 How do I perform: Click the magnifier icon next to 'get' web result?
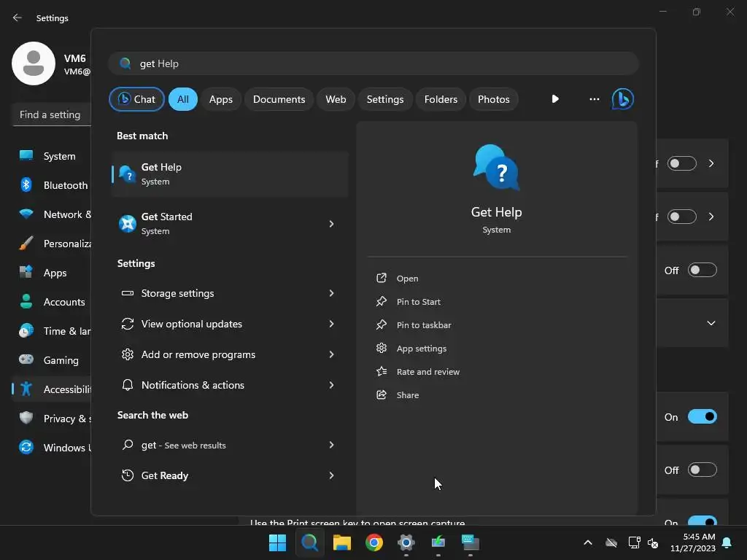pyautogui.click(x=128, y=445)
